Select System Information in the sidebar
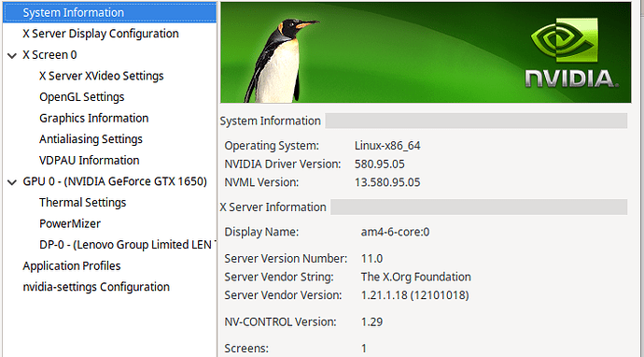644x357 pixels. [x=109, y=12]
